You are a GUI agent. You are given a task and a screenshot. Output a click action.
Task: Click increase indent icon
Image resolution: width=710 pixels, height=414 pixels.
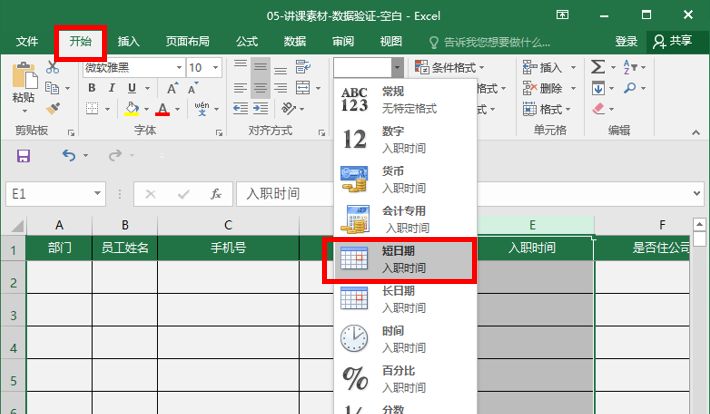pos(260,109)
